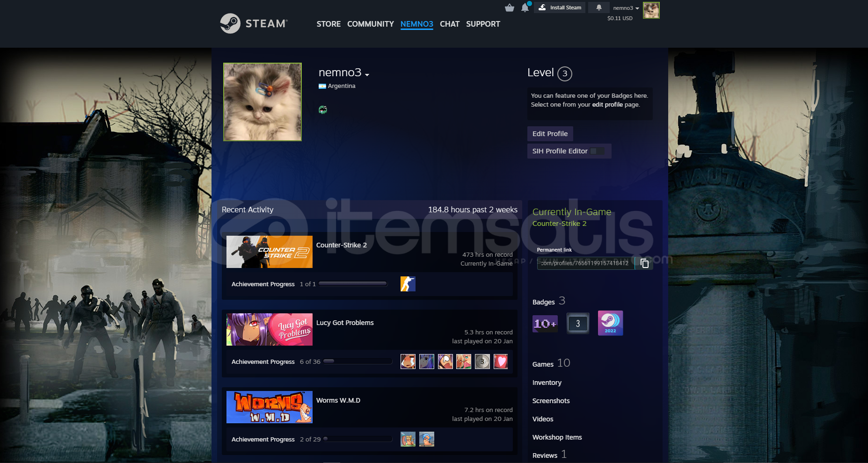
Task: Open the shopping basket icon
Action: [x=510, y=7]
